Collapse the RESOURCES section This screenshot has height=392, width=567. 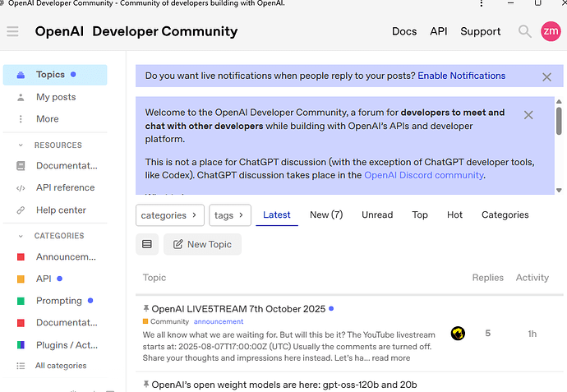[21, 145]
